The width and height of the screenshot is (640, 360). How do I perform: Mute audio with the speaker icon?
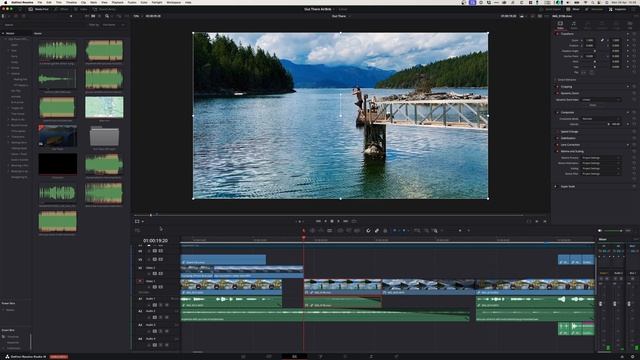tap(600, 231)
